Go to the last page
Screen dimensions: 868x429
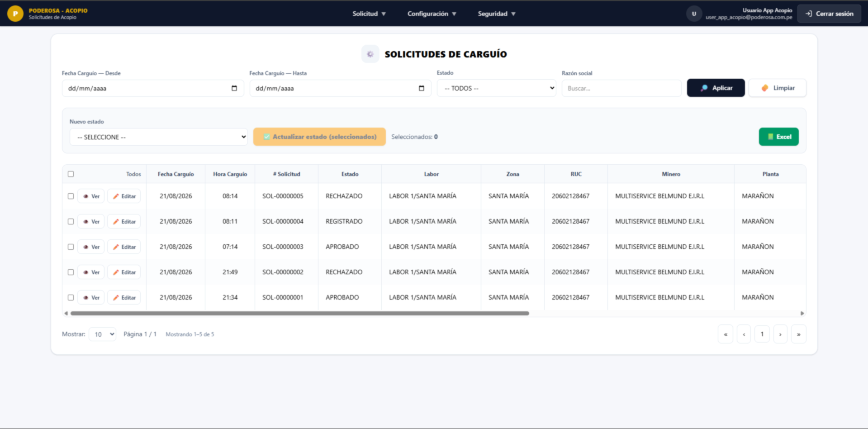pyautogui.click(x=799, y=334)
